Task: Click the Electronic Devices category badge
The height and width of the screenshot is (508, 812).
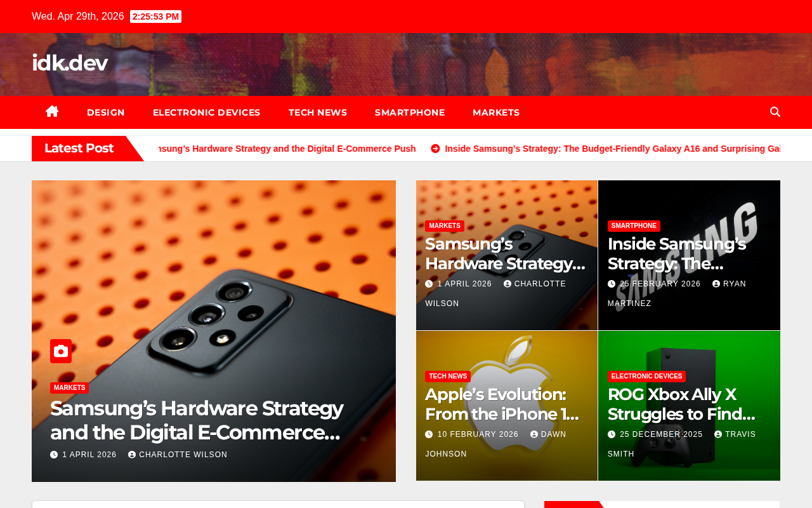Action: (x=646, y=377)
